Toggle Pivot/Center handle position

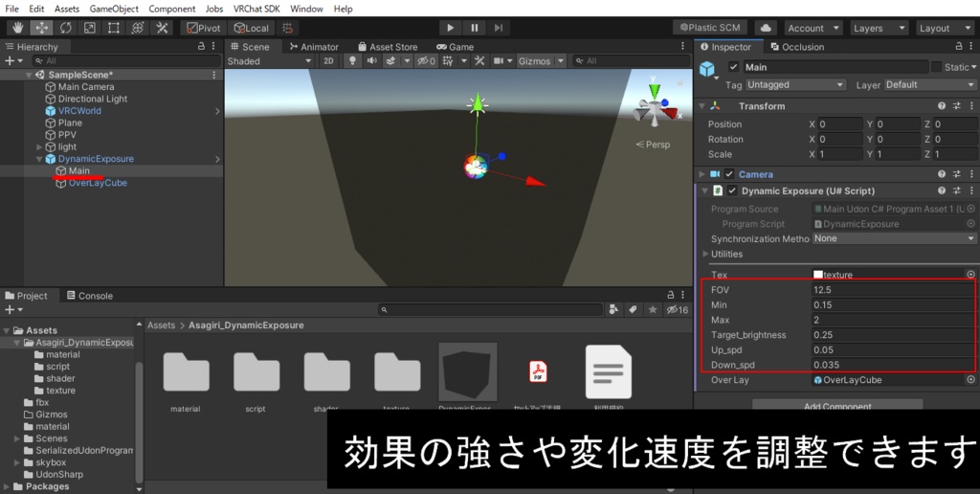tap(203, 28)
